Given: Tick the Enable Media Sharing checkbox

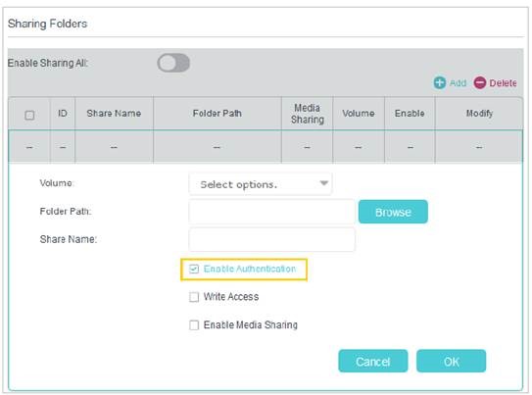Looking at the screenshot, I should (194, 325).
